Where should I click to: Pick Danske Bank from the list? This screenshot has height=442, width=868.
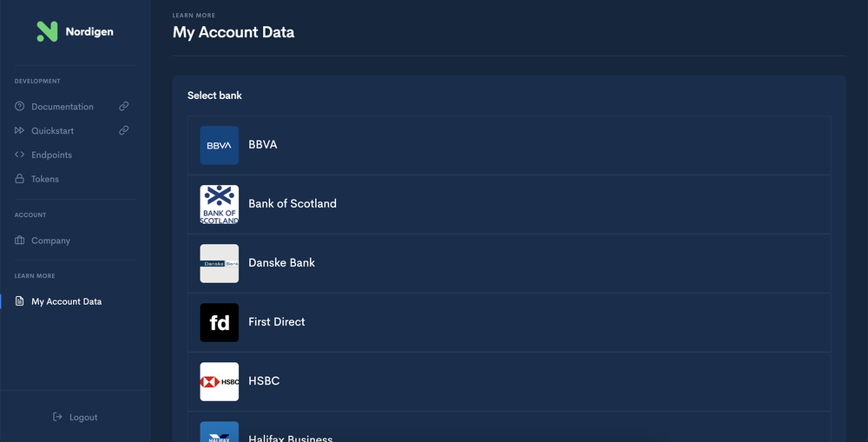point(509,264)
